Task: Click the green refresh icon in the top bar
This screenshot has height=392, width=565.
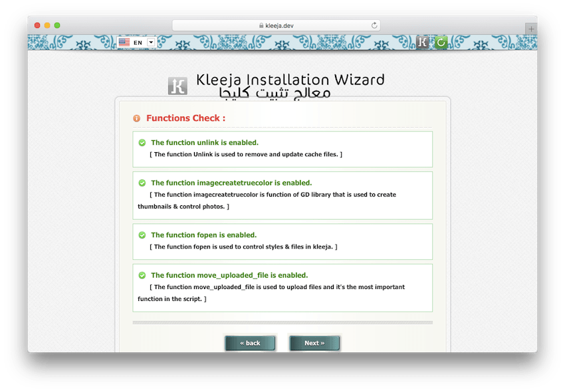Action: point(441,43)
